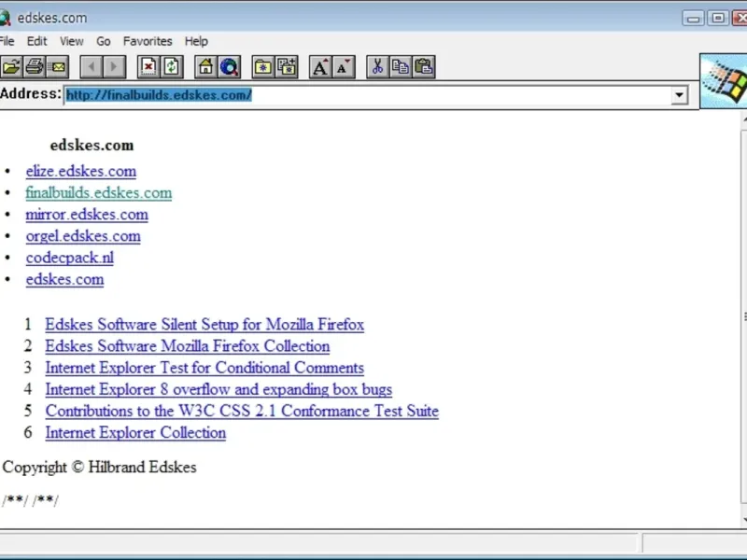Image resolution: width=747 pixels, height=560 pixels.
Task: Click the Send mail envelope icon
Action: pyautogui.click(x=58, y=66)
